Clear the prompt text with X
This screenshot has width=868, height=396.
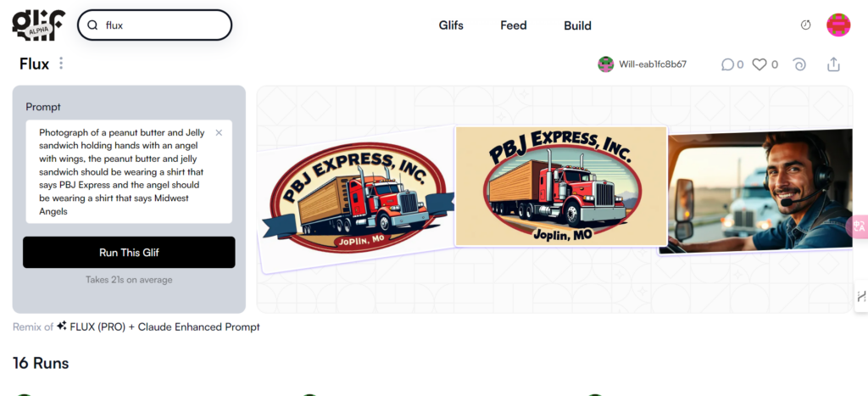click(x=219, y=133)
